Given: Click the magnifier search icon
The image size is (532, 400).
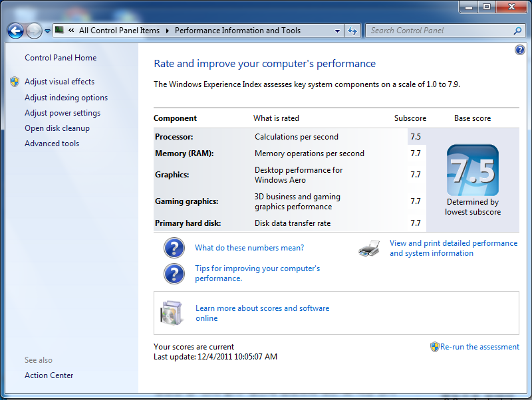Looking at the screenshot, I should tap(517, 31).
